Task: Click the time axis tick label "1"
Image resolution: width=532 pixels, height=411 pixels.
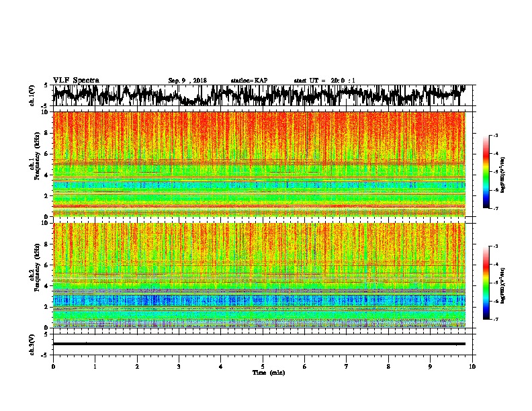Action: (x=95, y=367)
